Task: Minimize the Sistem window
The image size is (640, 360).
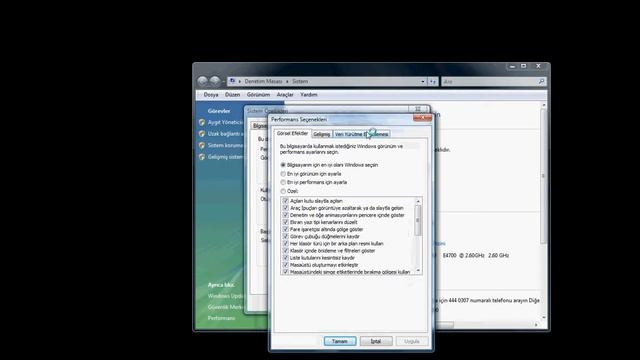Action: pos(513,66)
